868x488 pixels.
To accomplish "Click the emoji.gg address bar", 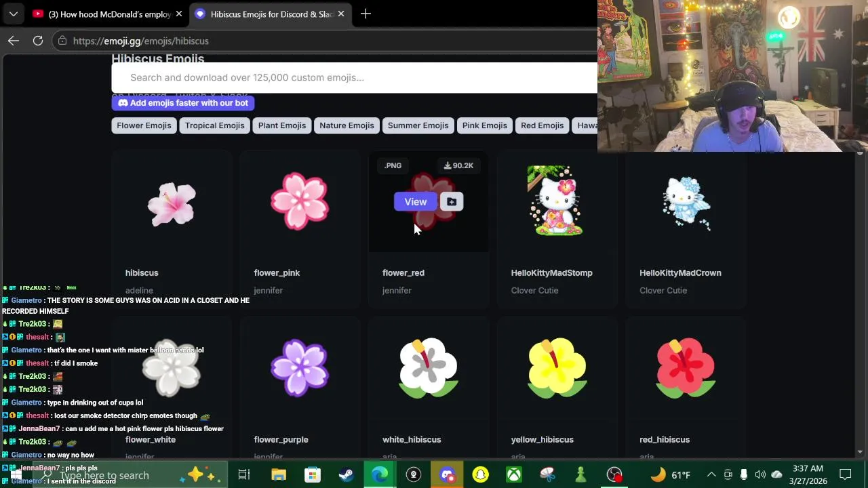I will pyautogui.click(x=325, y=41).
